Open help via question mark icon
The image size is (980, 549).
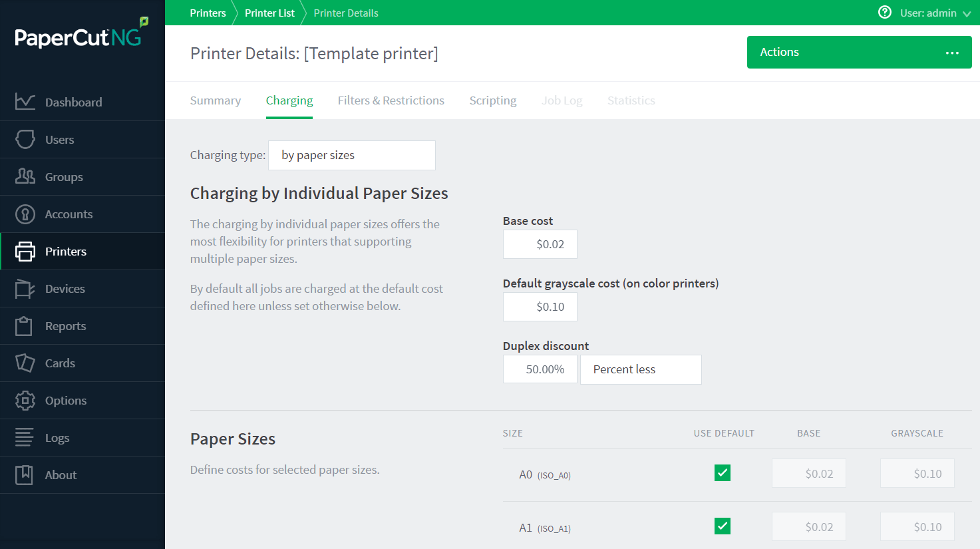[885, 12]
